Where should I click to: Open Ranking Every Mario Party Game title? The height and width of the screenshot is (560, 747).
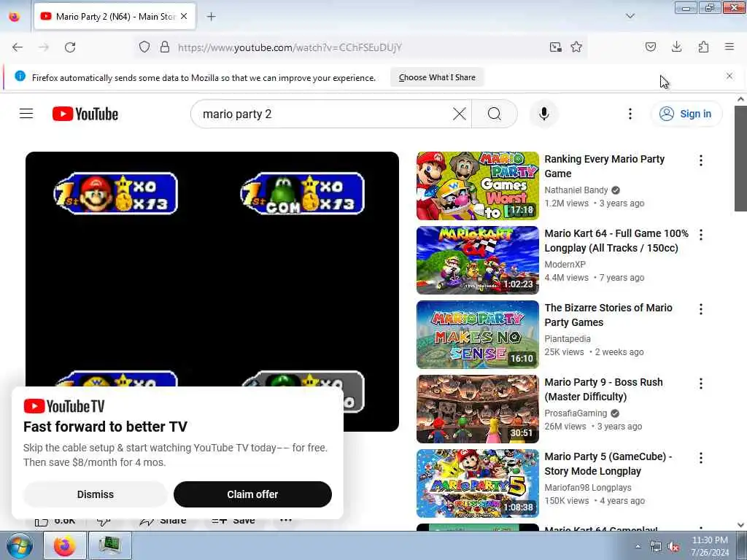[604, 166]
